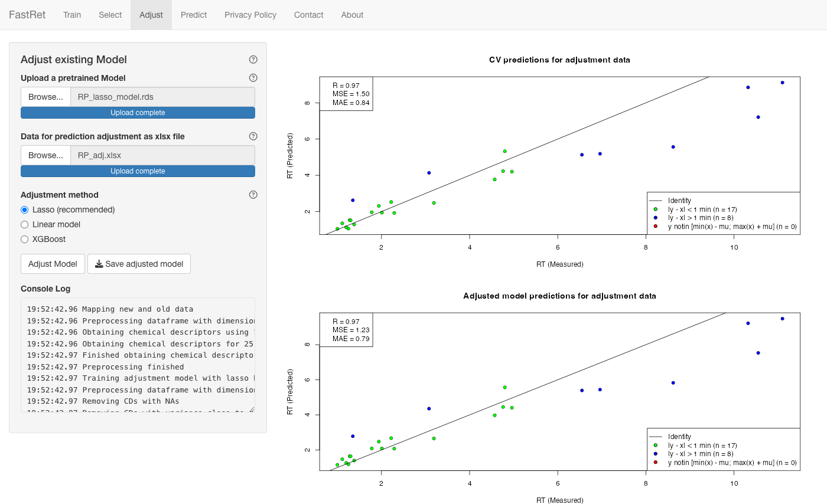Select Lasso (recommended) radio option
This screenshot has width=827, height=504.
point(25,210)
